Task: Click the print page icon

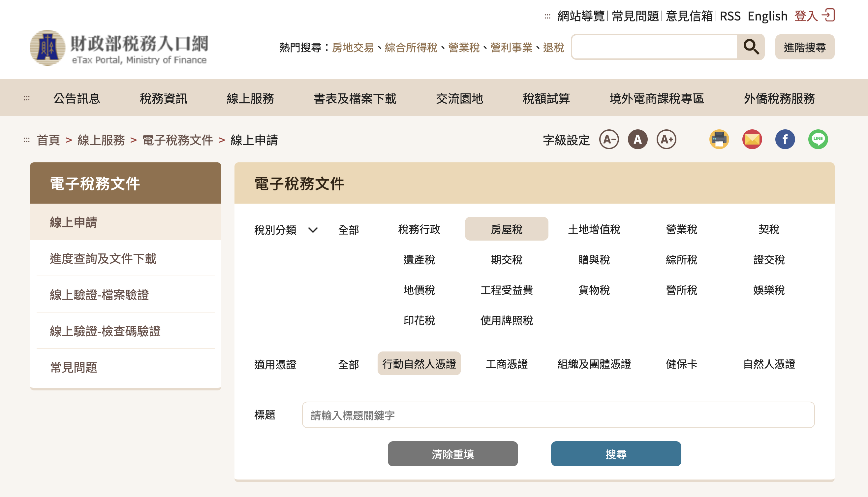Action: click(719, 139)
